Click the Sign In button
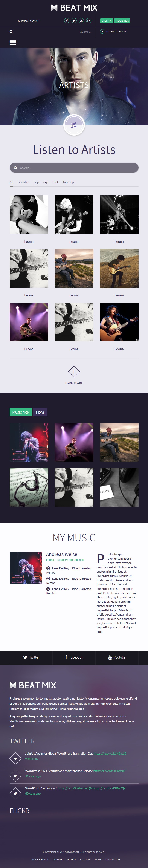 [x=107, y=21]
